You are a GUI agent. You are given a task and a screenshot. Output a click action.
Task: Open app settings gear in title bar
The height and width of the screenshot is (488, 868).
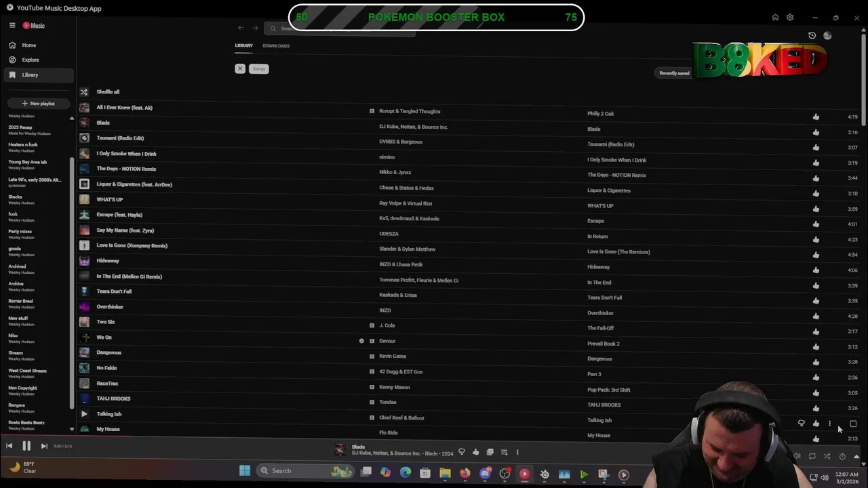[x=790, y=17]
